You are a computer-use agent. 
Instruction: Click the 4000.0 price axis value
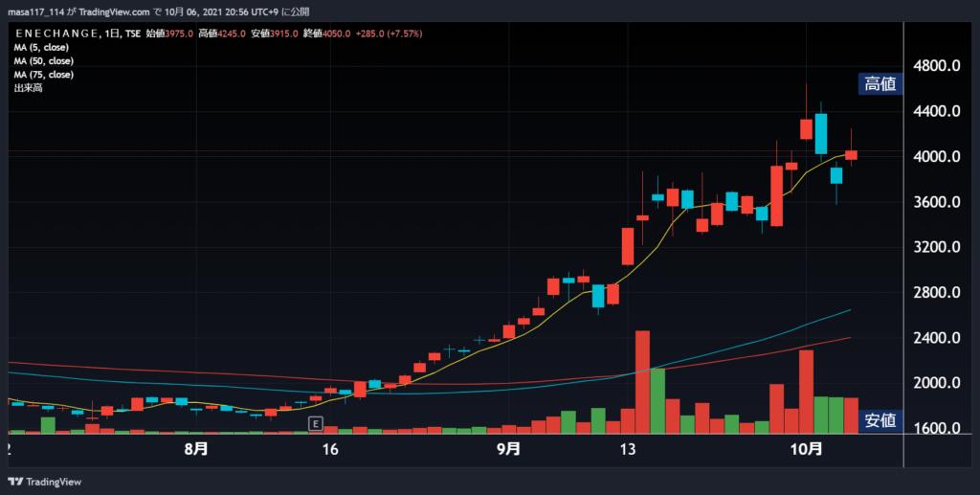pos(936,156)
